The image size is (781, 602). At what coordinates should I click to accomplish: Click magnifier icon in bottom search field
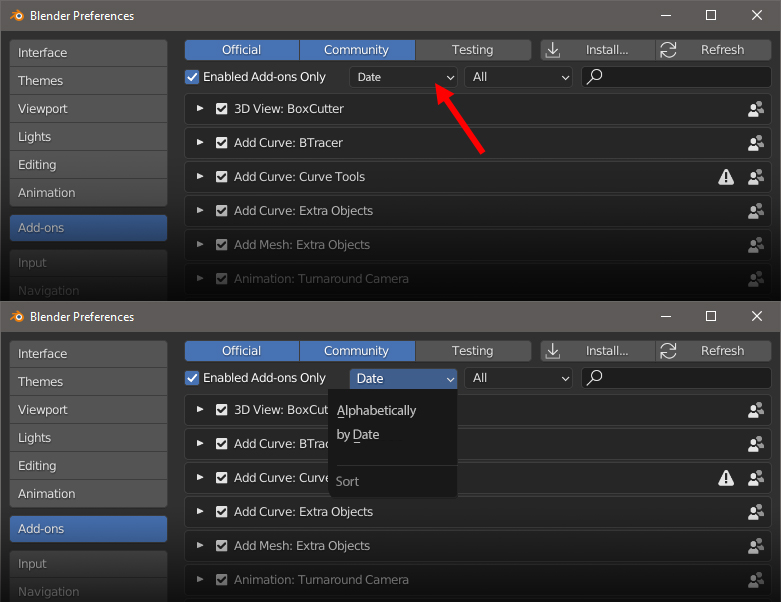(x=594, y=378)
